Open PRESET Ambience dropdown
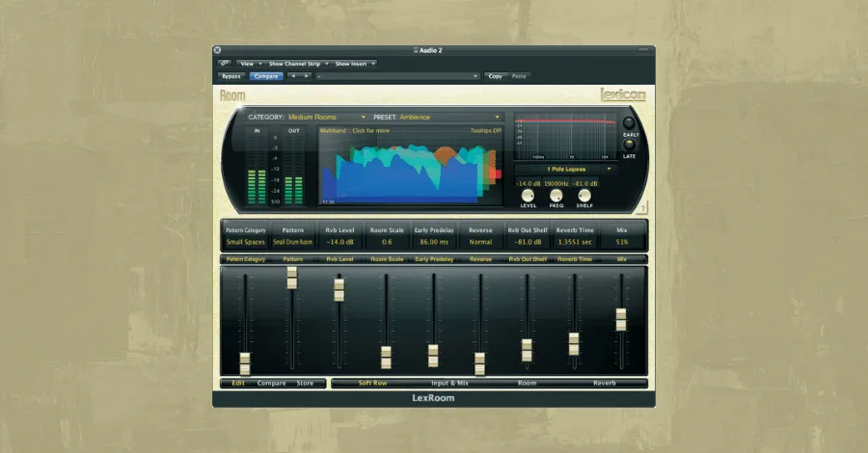Screen dimensions: 868x453 449,118
